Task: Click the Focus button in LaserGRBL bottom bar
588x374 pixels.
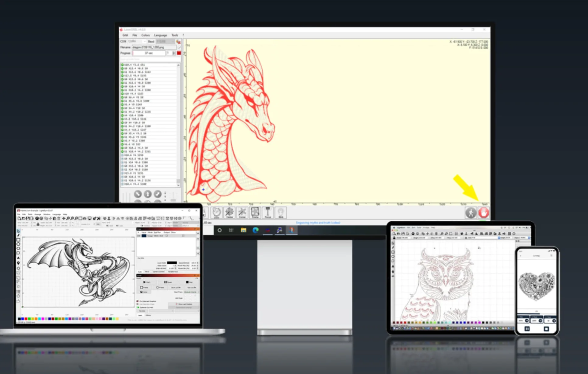Action: [268, 213]
